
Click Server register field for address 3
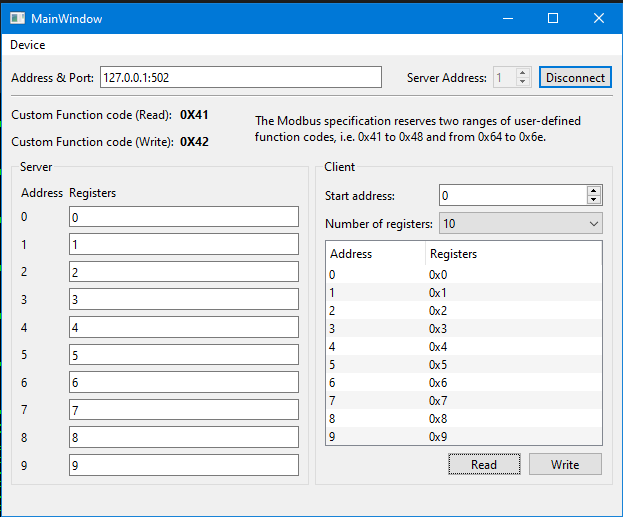(x=183, y=299)
